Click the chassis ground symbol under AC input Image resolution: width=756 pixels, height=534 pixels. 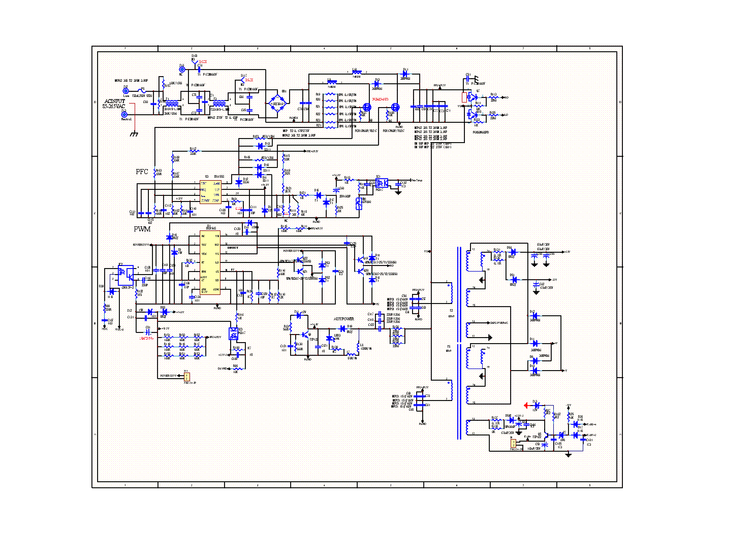coord(134,133)
